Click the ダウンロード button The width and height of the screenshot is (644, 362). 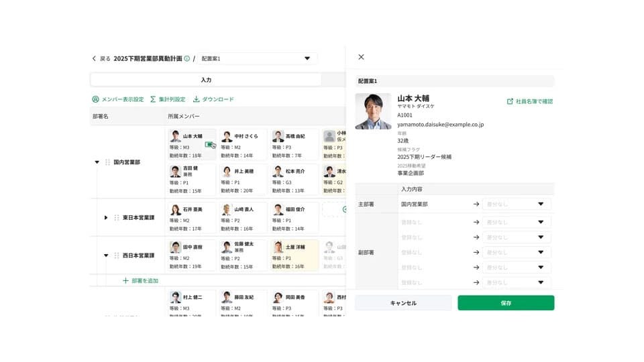coord(213,99)
